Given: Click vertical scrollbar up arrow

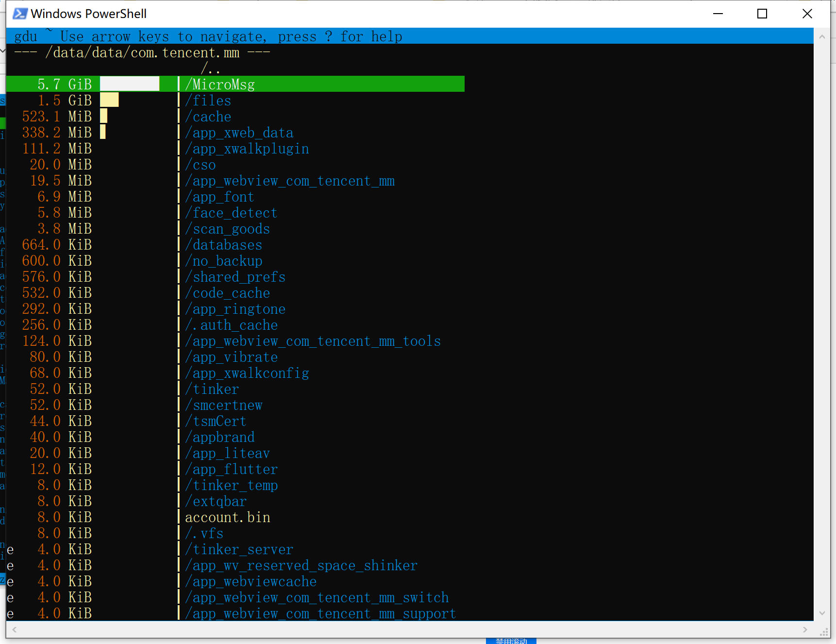Looking at the screenshot, I should [822, 36].
